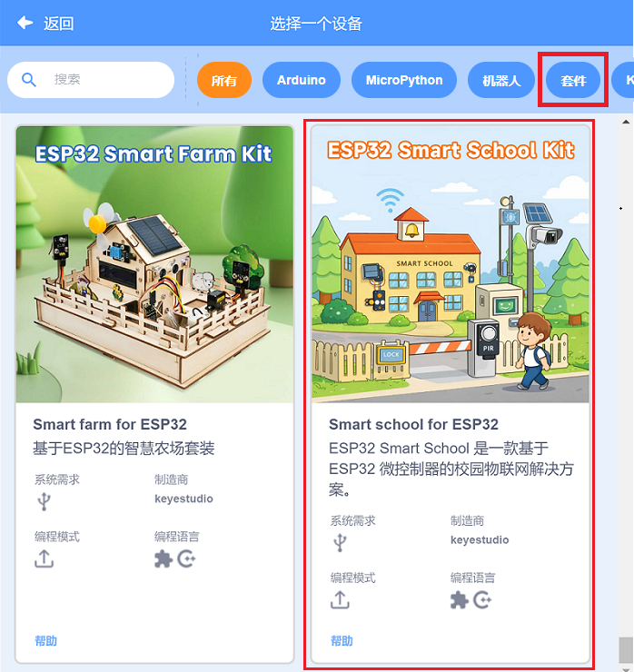The height and width of the screenshot is (672, 634).
Task: Click Smart farm card upload mode icon
Action: pyautogui.click(x=44, y=558)
